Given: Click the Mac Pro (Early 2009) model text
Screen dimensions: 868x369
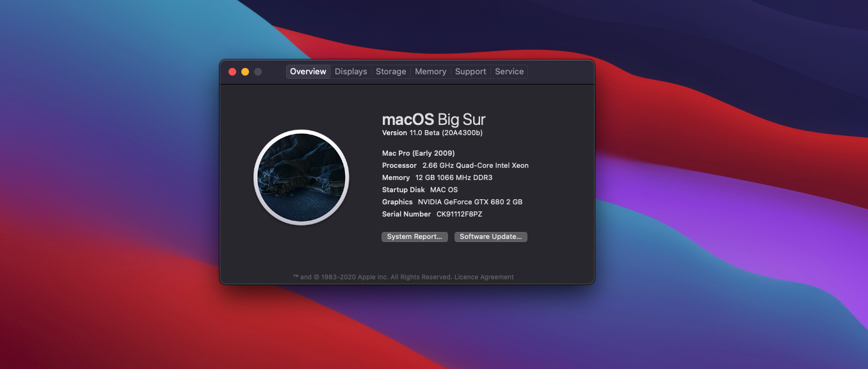Looking at the screenshot, I should pyautogui.click(x=419, y=153).
